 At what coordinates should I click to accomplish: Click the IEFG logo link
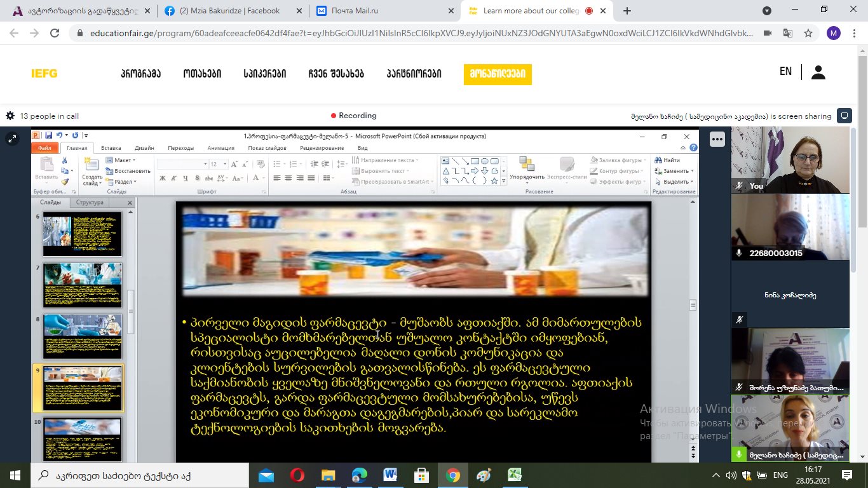tap(44, 74)
